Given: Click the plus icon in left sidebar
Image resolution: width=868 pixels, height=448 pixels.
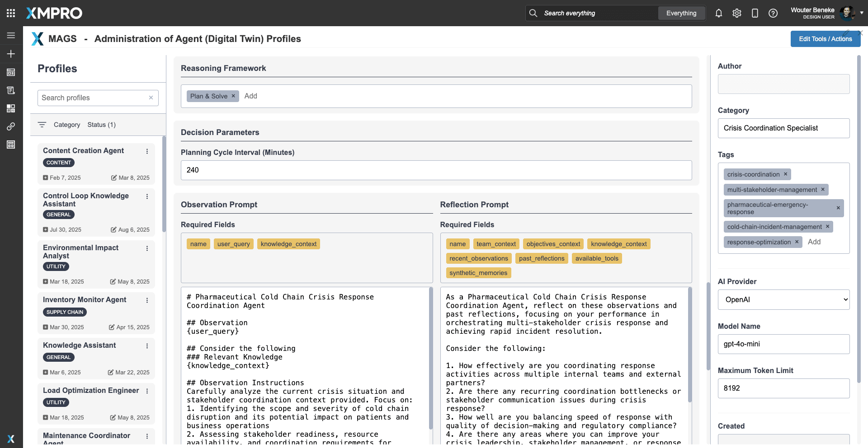Looking at the screenshot, I should pyautogui.click(x=11, y=54).
